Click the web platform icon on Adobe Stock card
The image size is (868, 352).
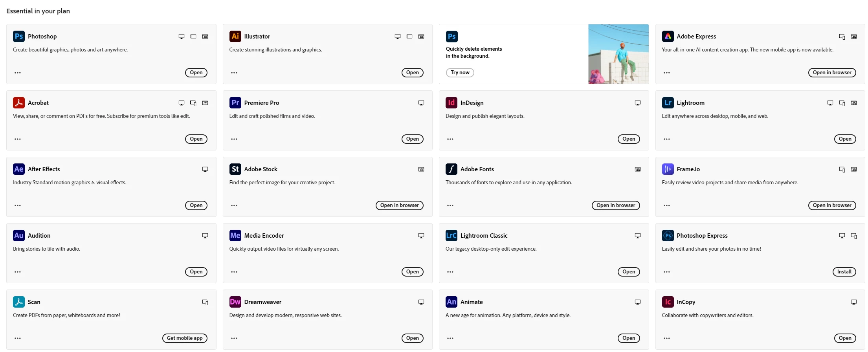click(421, 169)
